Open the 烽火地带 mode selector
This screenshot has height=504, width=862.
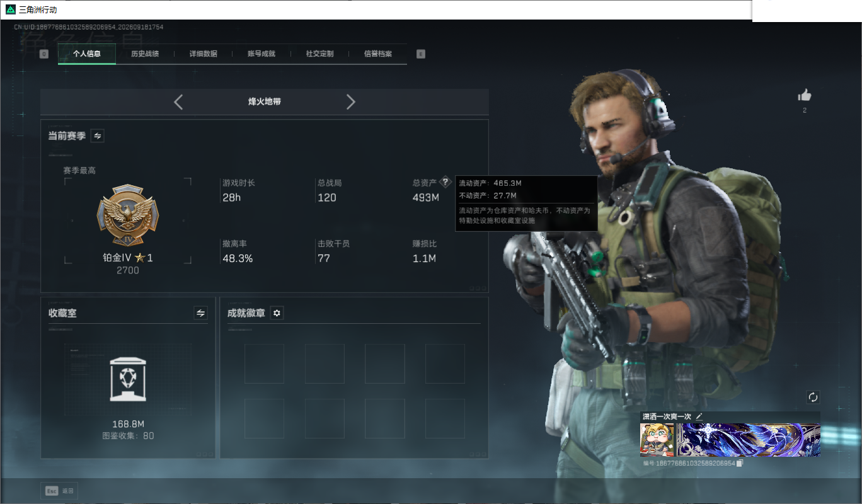coord(265,101)
